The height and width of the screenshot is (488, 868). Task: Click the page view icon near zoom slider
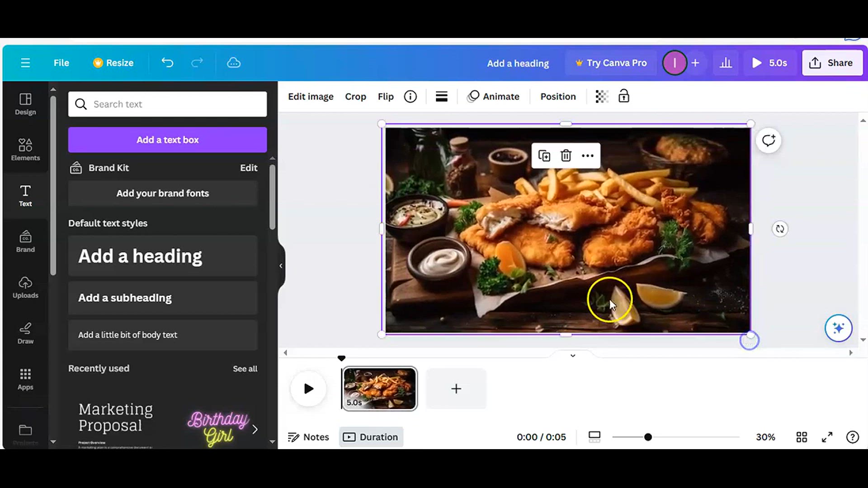(594, 437)
